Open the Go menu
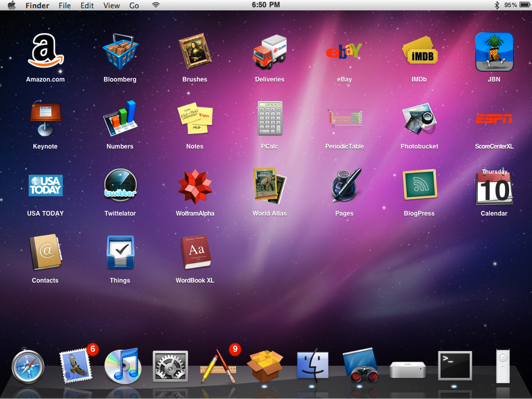532x399 pixels. 134,5
